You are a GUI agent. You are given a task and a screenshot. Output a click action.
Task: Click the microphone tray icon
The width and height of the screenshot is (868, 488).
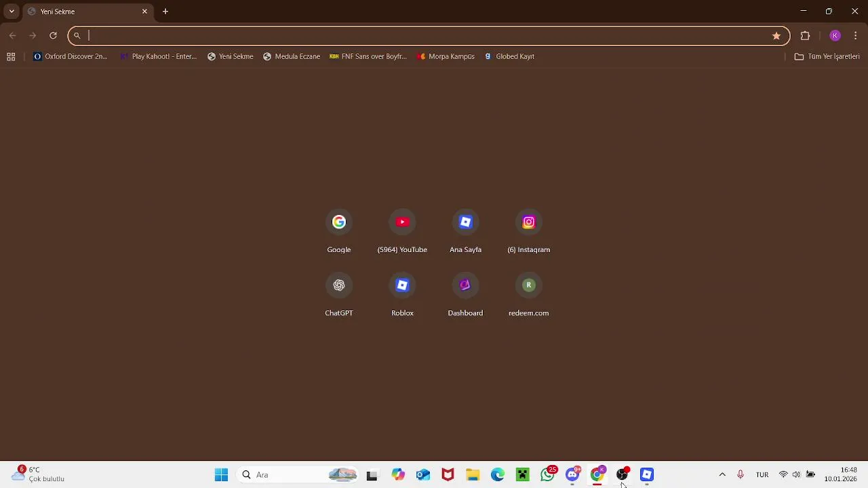coord(741,474)
